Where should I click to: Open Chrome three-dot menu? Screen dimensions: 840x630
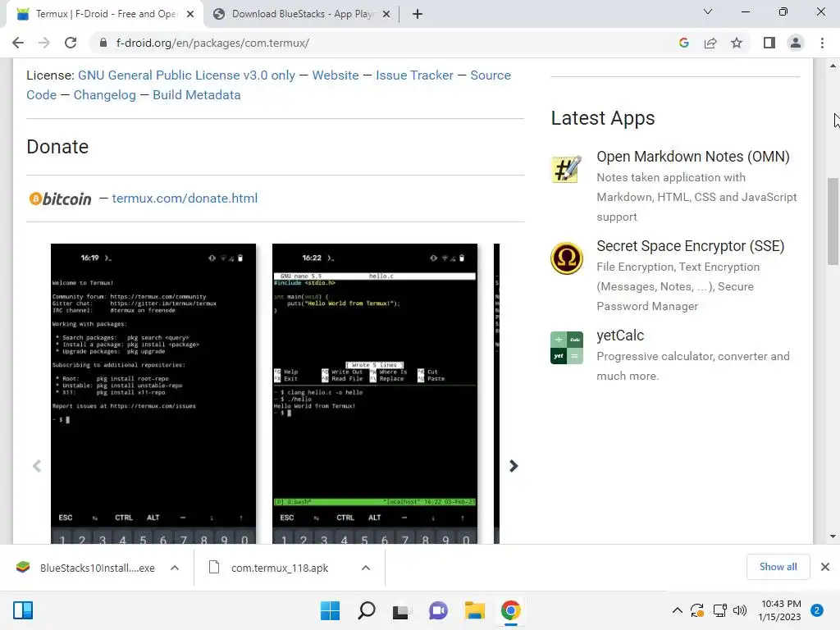822,43
